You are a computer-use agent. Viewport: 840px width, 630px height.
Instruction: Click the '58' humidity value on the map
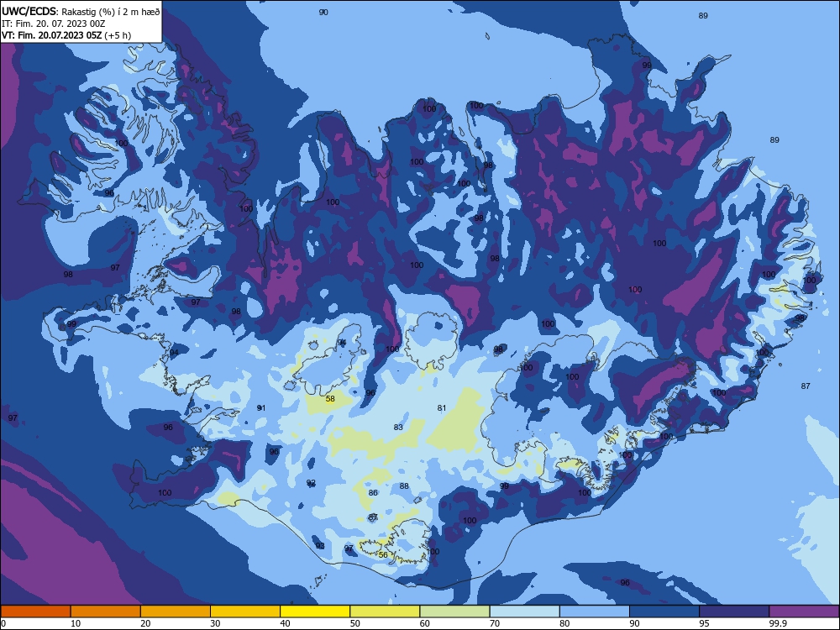click(x=330, y=399)
